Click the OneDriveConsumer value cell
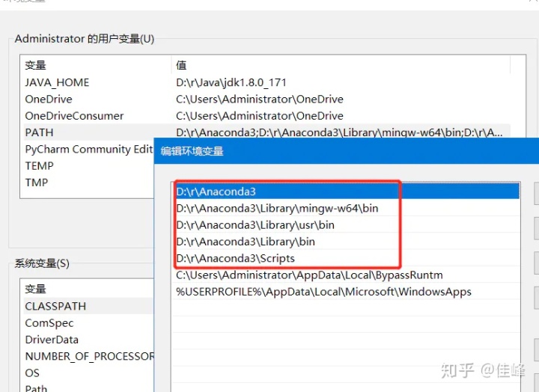This screenshot has width=539, height=392. [260, 116]
